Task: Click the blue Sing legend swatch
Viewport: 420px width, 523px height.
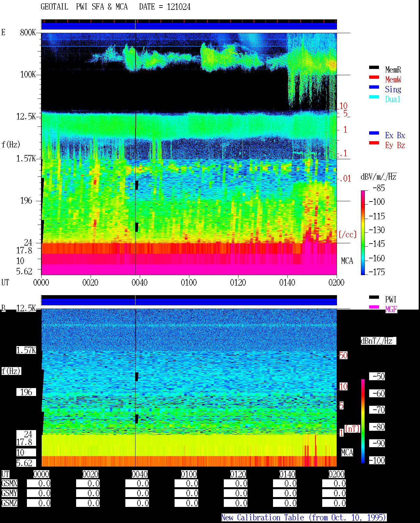Action: pos(374,87)
